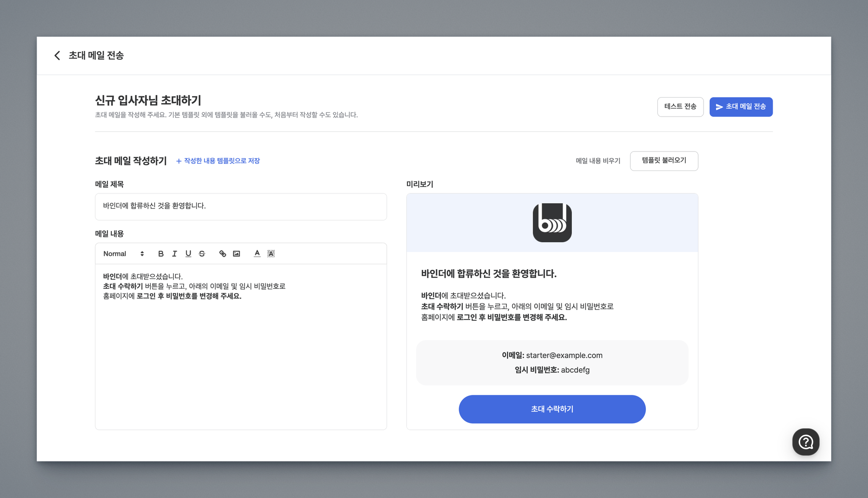Expand the Normal heading style dropdown
868x498 pixels.
pos(123,254)
